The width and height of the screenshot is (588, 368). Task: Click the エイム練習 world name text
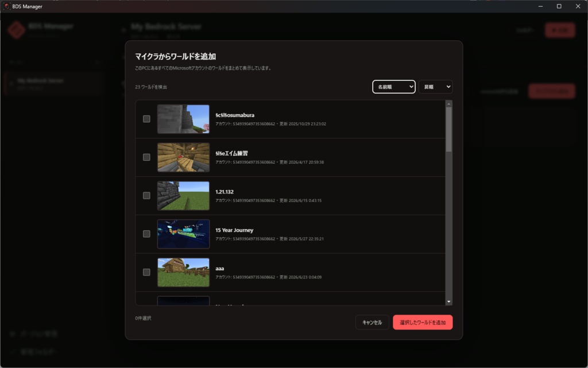pyautogui.click(x=231, y=153)
